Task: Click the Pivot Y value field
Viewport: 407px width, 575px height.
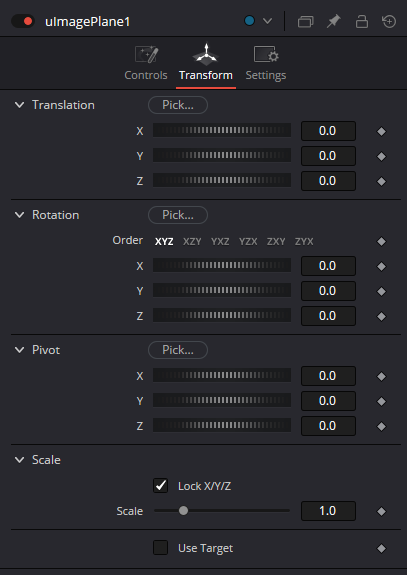Action: point(328,401)
